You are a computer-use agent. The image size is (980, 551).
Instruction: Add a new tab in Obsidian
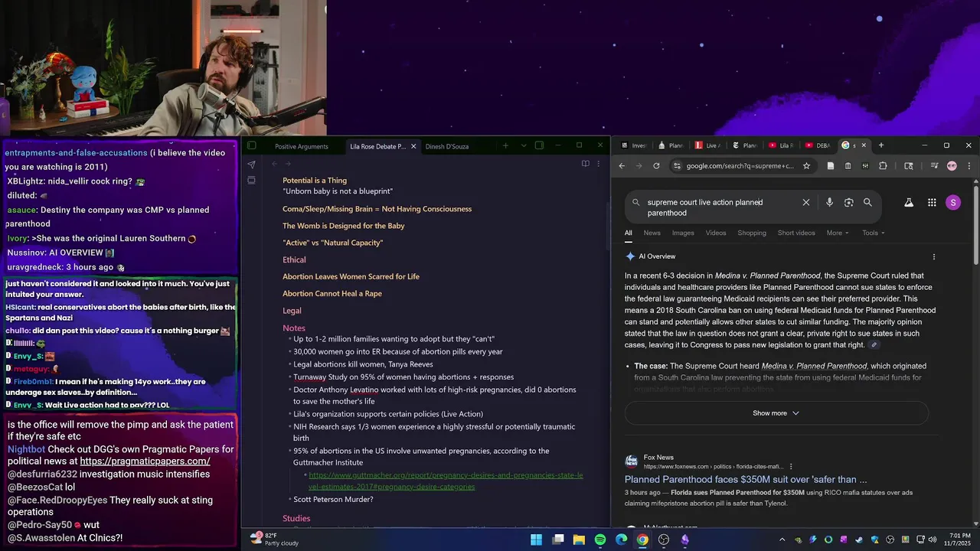pyautogui.click(x=505, y=145)
